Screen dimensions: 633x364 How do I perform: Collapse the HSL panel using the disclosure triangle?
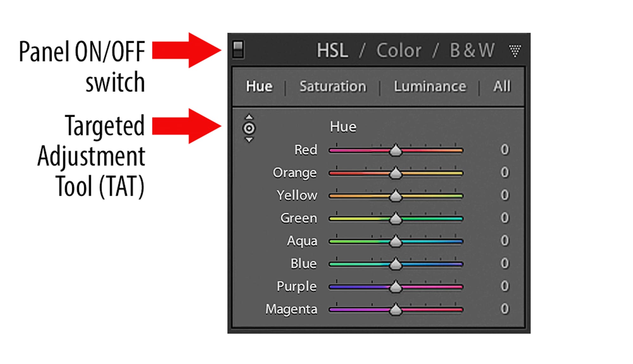[x=515, y=50]
